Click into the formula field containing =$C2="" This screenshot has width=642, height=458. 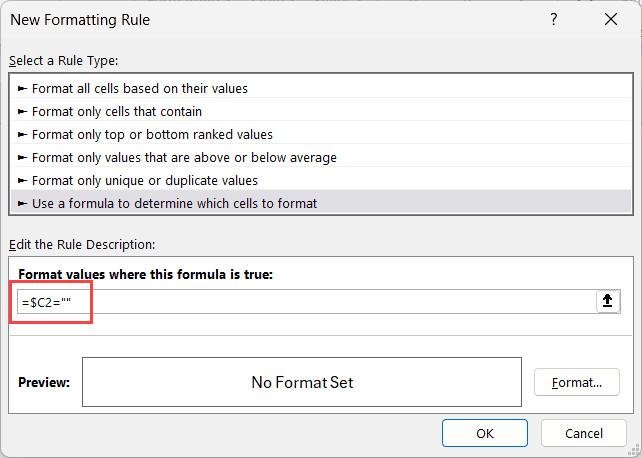tap(300, 302)
